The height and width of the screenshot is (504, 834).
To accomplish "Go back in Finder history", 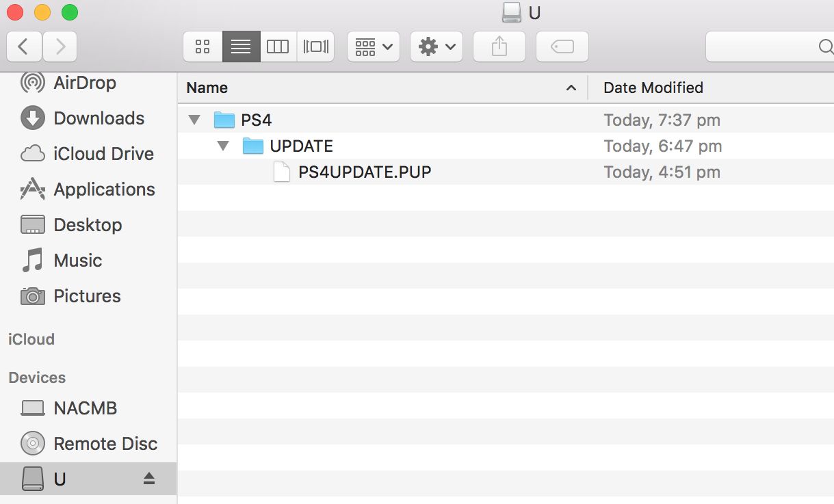I will (24, 47).
